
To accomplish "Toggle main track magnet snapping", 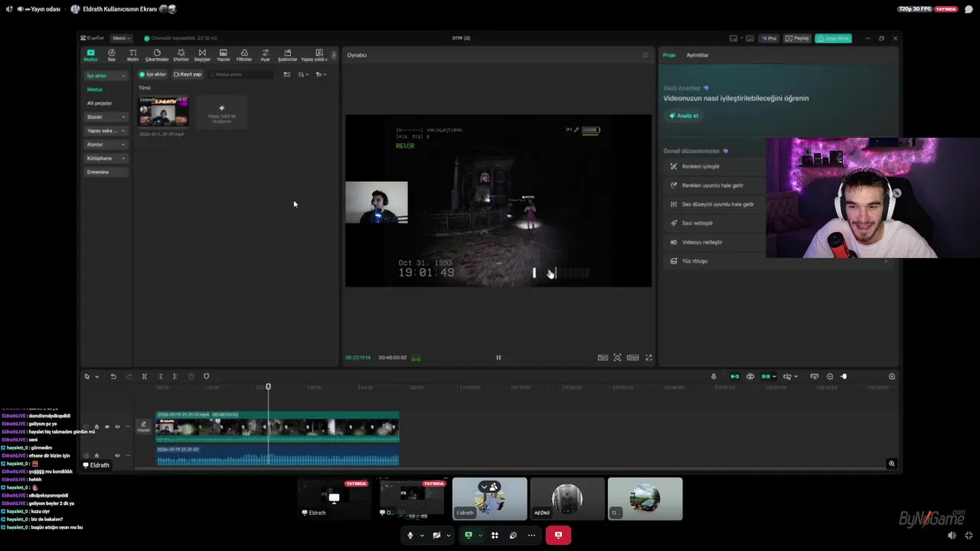I will coord(735,377).
